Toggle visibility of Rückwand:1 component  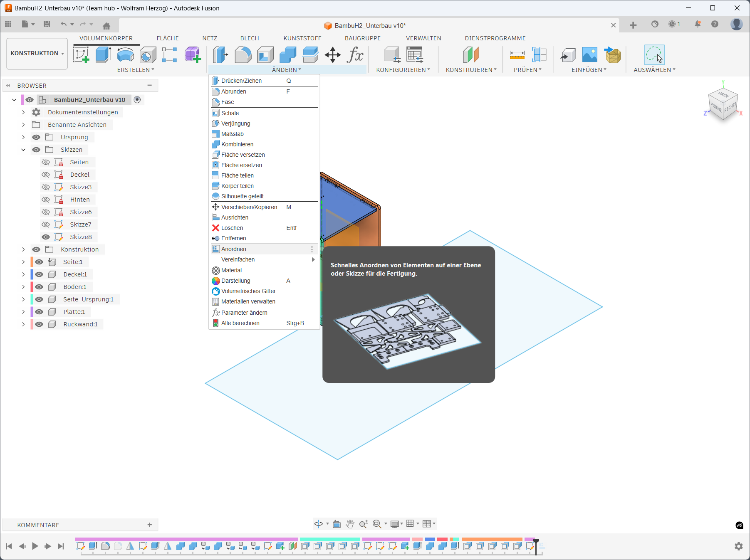pyautogui.click(x=39, y=324)
